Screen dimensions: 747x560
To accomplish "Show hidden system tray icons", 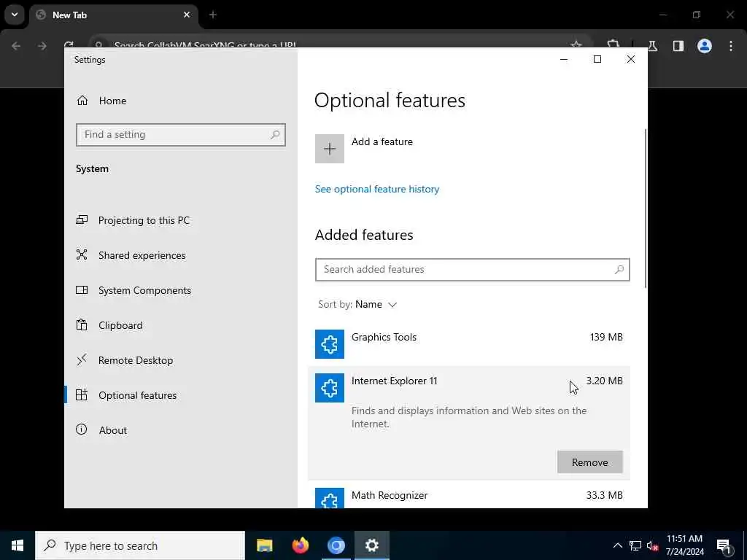I will 617,545.
